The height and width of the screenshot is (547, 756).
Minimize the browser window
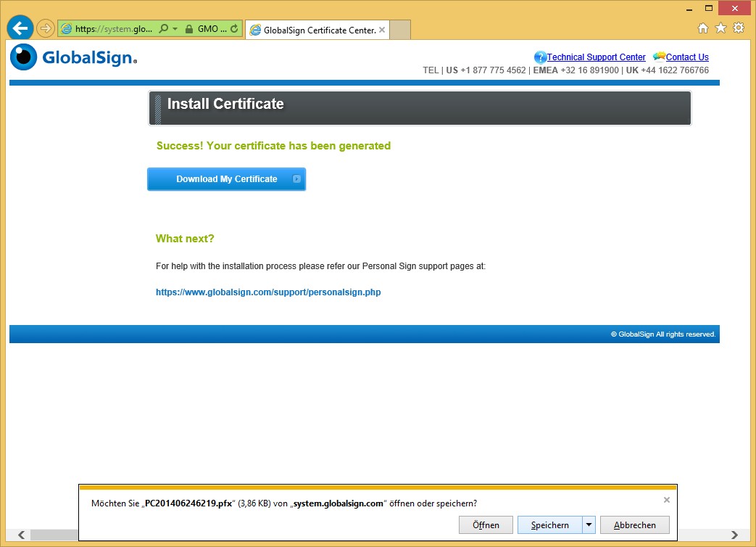pos(689,9)
